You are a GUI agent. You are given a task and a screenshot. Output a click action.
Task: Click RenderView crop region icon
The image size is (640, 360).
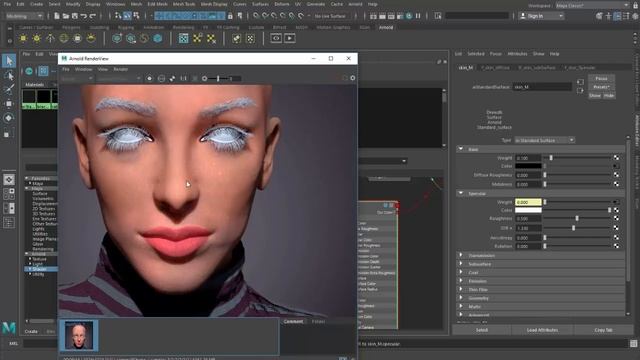click(172, 78)
